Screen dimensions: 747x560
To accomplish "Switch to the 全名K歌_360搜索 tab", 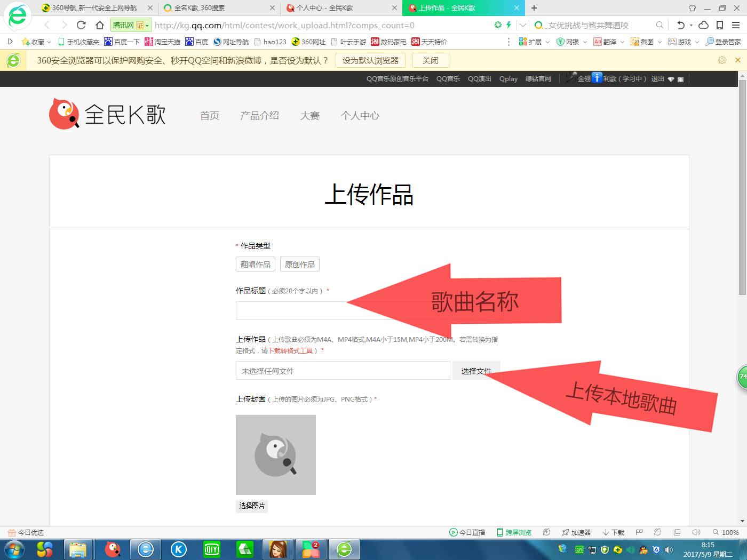I will coord(219,8).
